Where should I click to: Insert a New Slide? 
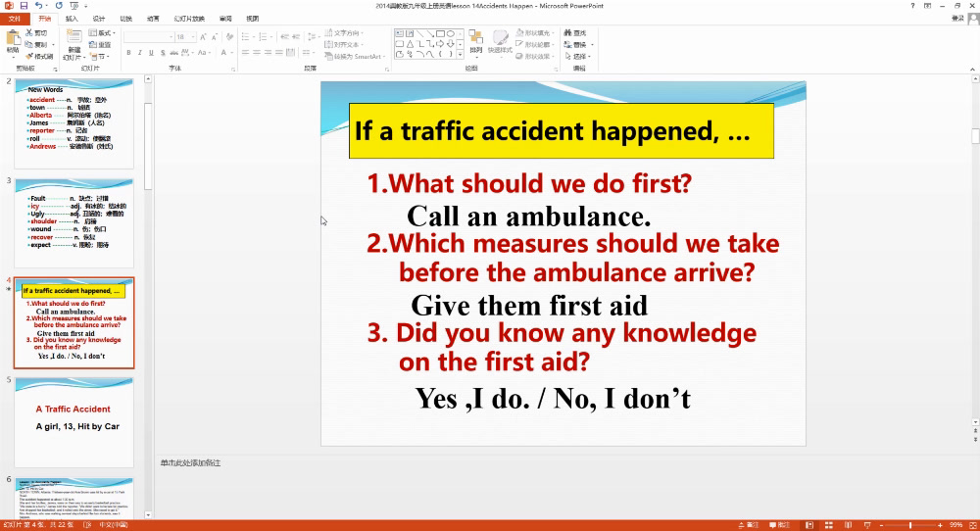(x=74, y=42)
